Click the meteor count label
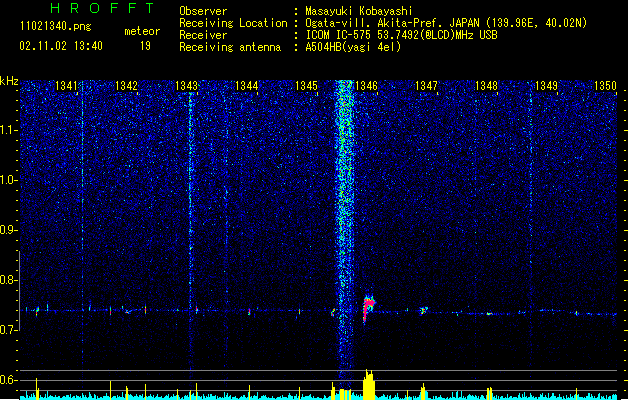This screenshot has width=629, height=400. (142, 31)
